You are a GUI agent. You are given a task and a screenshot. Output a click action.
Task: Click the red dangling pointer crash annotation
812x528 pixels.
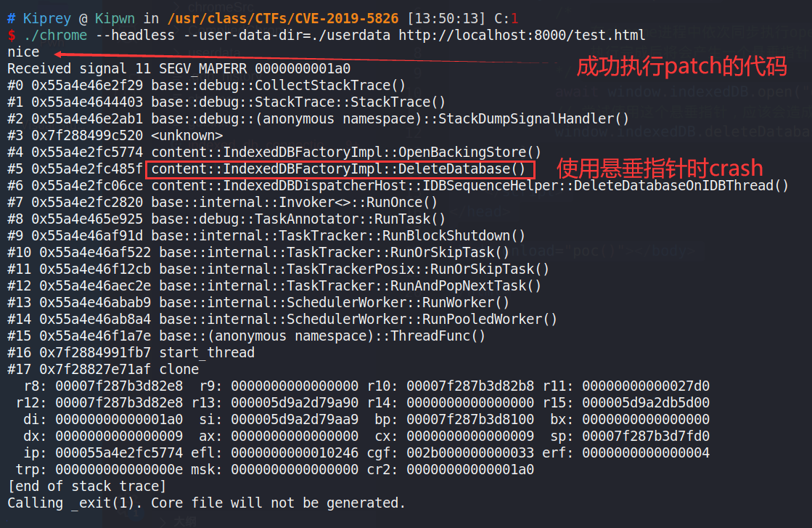click(x=660, y=168)
